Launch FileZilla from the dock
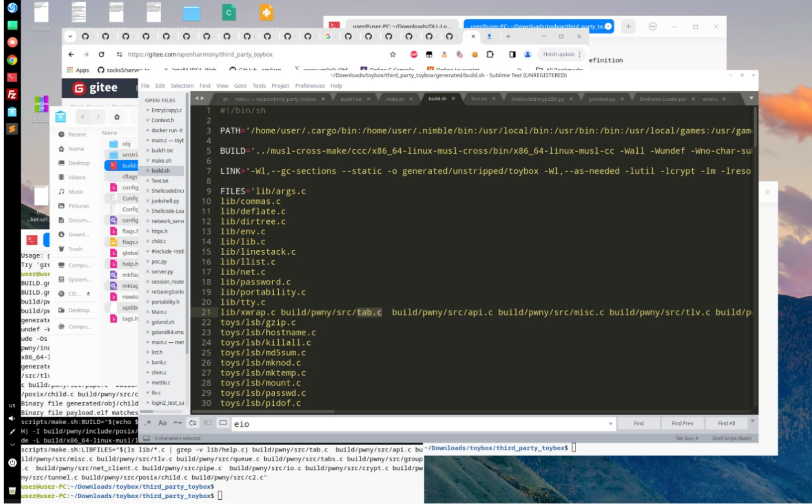 tap(12, 94)
